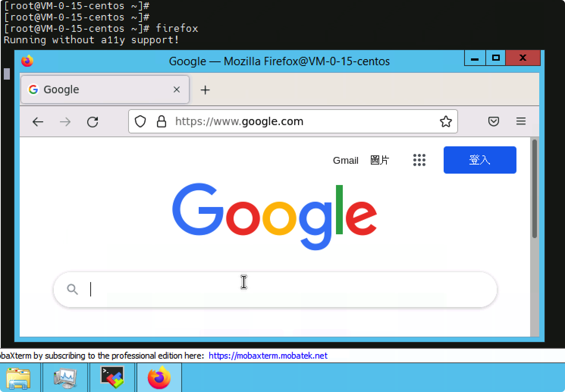Click the Firefox forward arrow
This screenshot has width=565, height=392.
[x=65, y=122]
